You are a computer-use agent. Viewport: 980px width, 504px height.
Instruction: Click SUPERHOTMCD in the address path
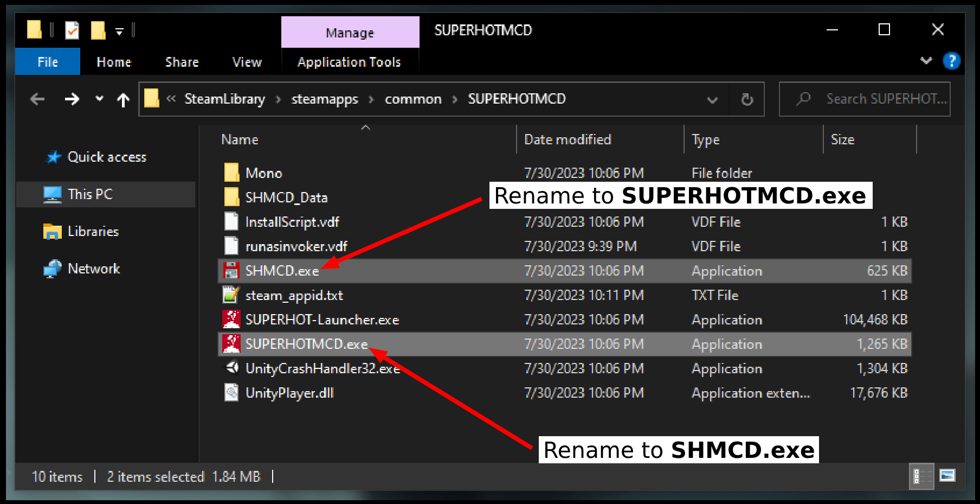pos(517,99)
